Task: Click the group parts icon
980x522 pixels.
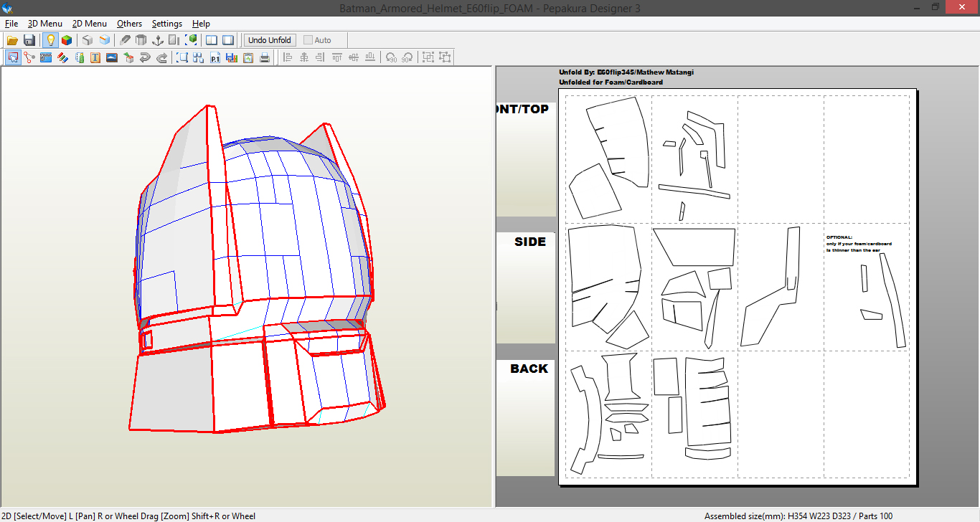Action: click(428, 57)
